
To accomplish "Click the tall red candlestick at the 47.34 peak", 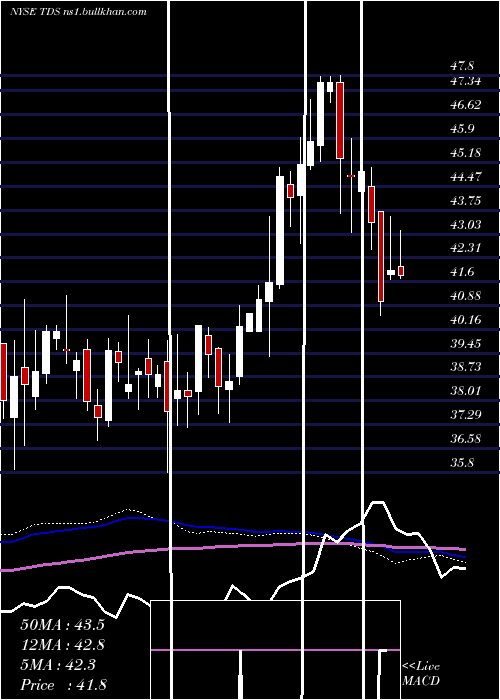I will (x=340, y=120).
